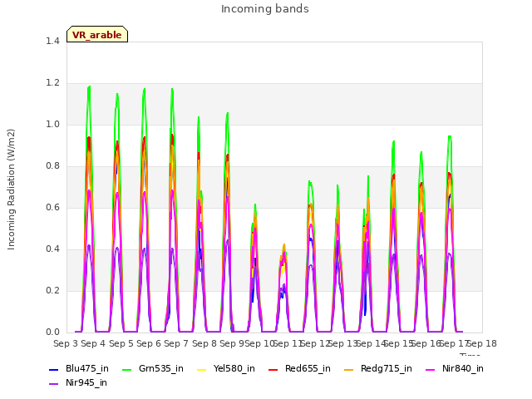Click the green peak on Sep 3
The image size is (532, 399).
(x=89, y=87)
